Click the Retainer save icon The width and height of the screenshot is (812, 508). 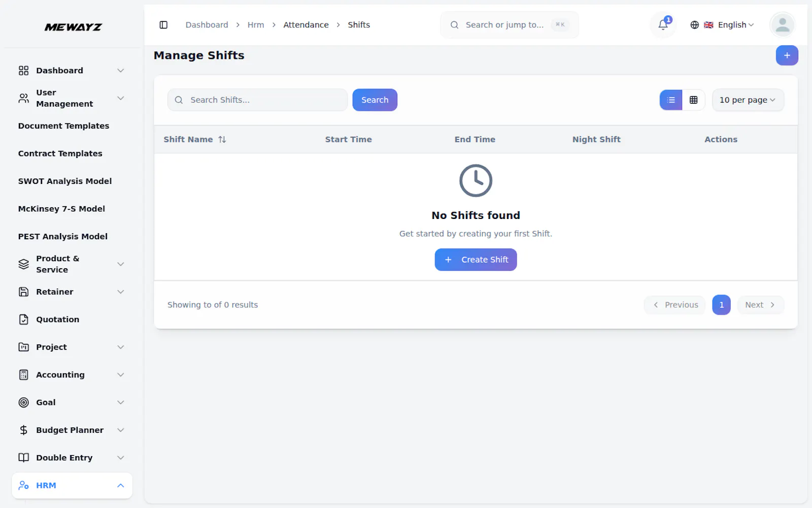click(x=24, y=292)
